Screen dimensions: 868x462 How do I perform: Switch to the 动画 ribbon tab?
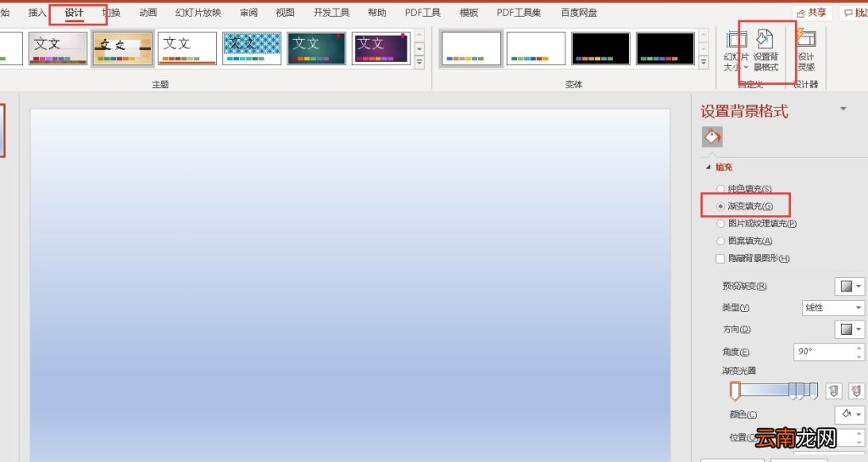148,13
